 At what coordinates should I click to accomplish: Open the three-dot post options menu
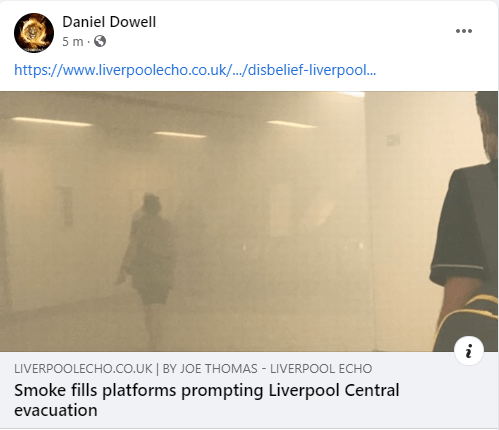pos(464,31)
